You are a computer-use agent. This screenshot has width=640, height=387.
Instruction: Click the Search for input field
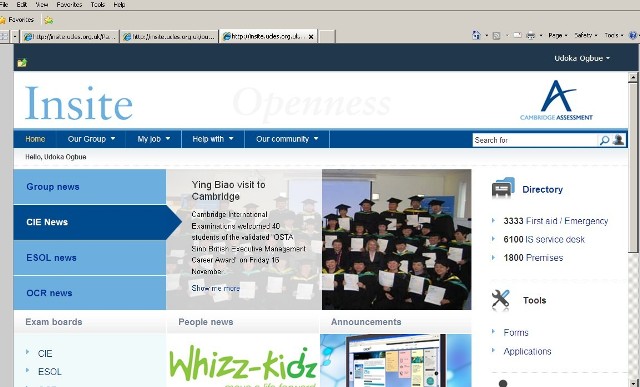(535, 140)
